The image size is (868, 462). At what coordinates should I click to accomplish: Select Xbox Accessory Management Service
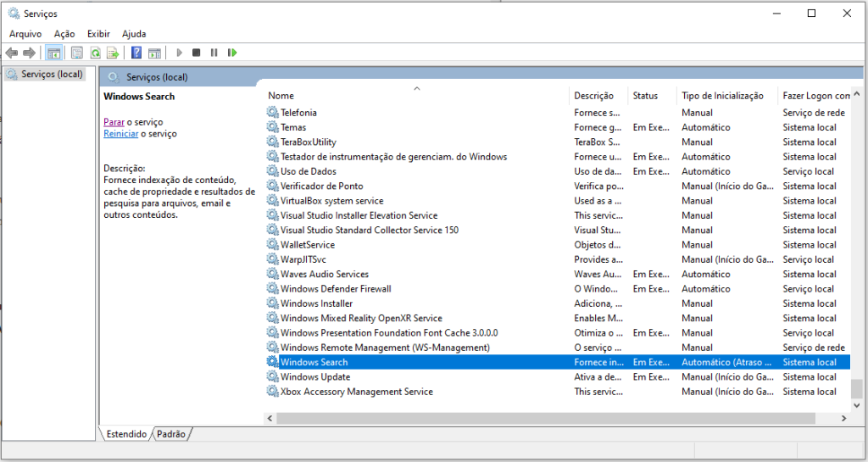point(357,391)
